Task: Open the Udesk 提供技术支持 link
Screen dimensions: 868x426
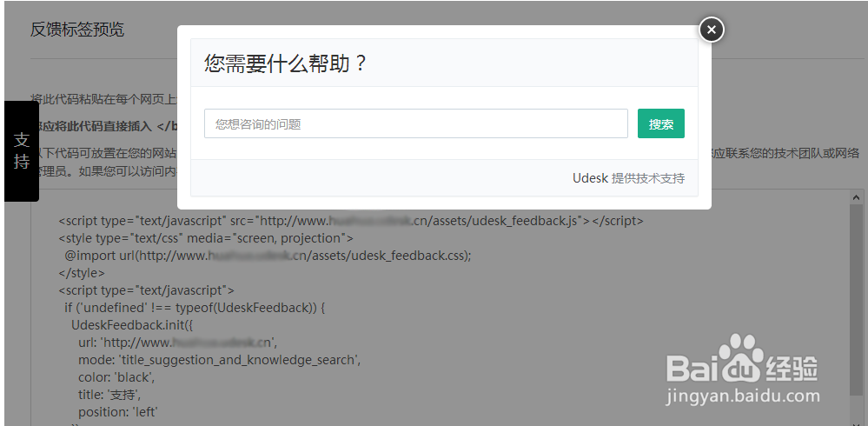Action: (x=628, y=178)
